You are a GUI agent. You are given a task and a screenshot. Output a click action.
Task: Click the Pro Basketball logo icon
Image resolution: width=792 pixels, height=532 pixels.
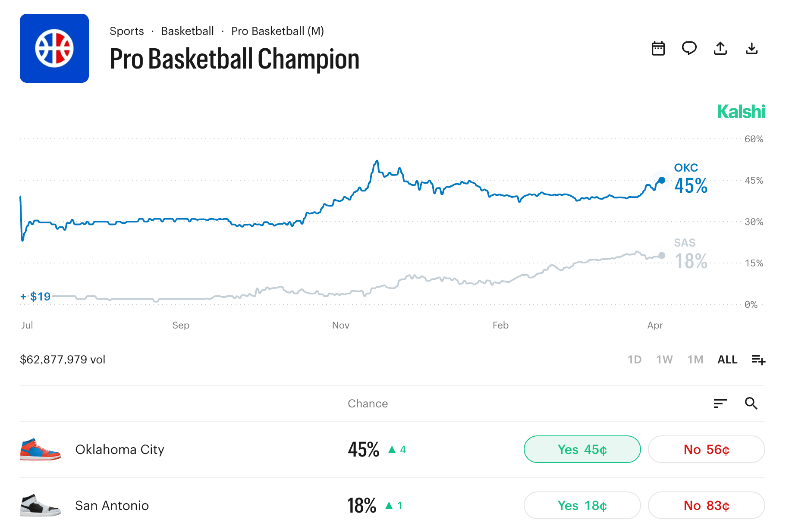tap(54, 48)
